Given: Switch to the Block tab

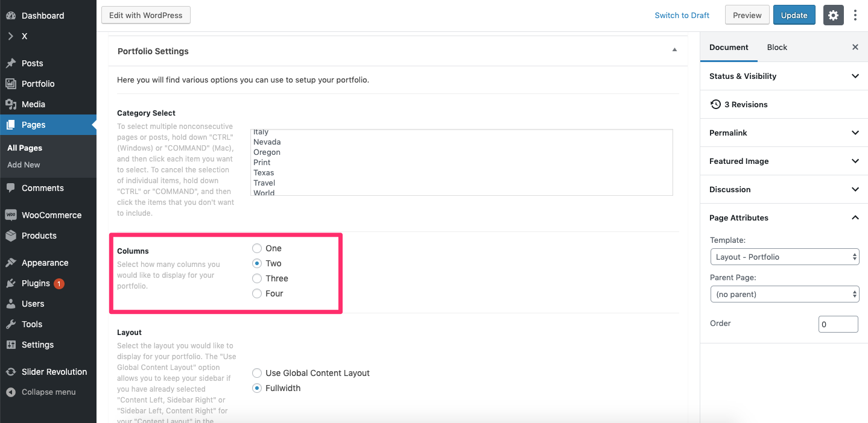Looking at the screenshot, I should point(777,47).
